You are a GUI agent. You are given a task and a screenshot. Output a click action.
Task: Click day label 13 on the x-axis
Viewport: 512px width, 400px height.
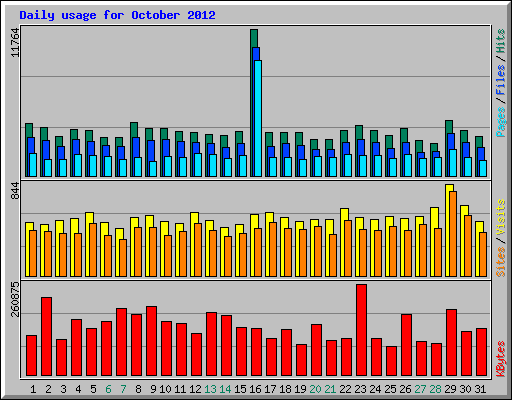click(210, 389)
